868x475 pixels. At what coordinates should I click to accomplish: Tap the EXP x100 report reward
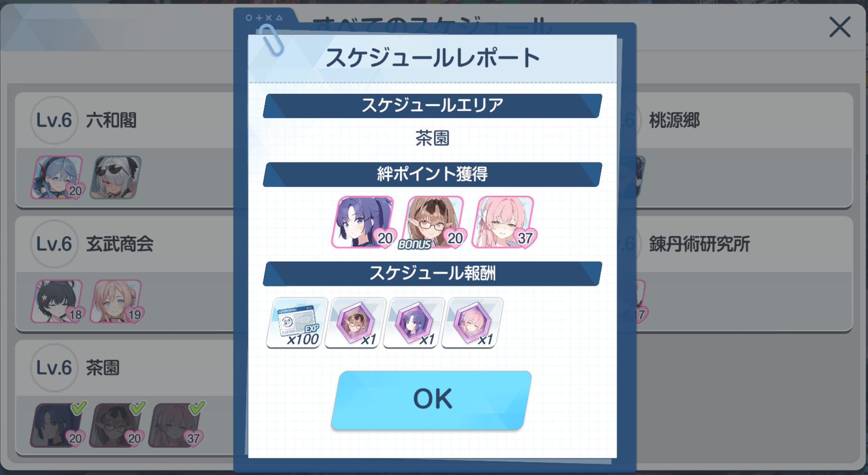click(297, 323)
